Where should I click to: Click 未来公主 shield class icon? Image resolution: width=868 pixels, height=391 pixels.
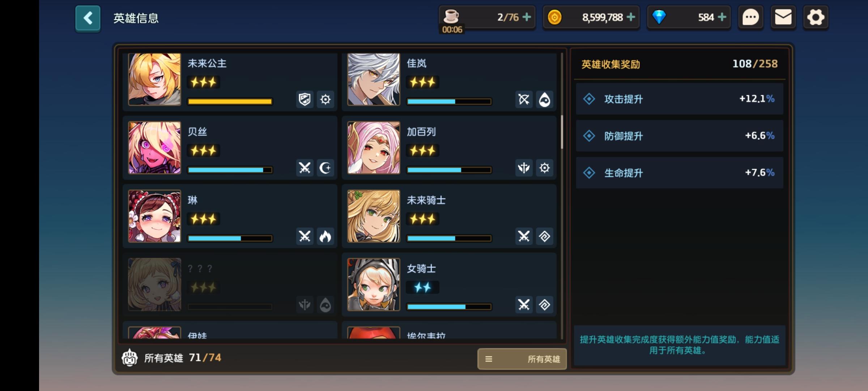[x=305, y=99]
